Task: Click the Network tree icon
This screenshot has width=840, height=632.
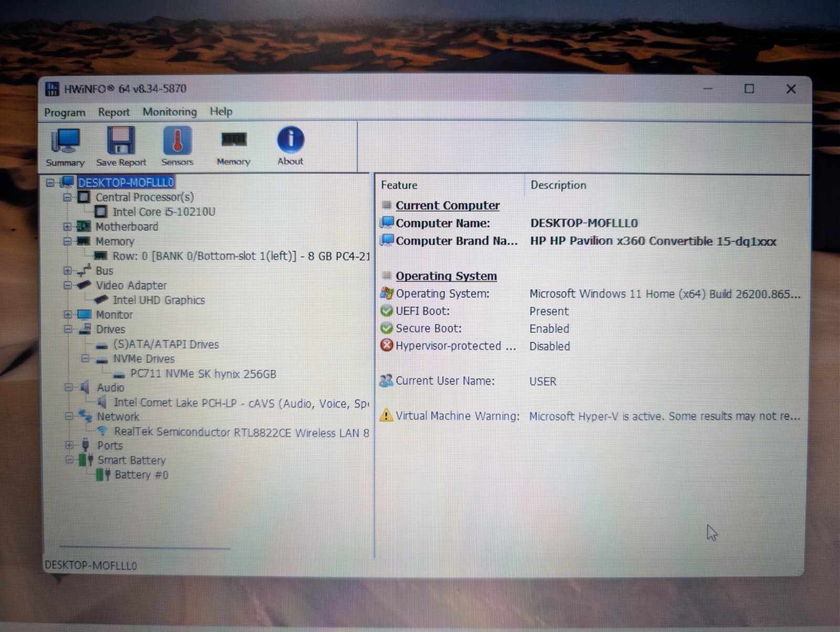Action: (x=85, y=416)
